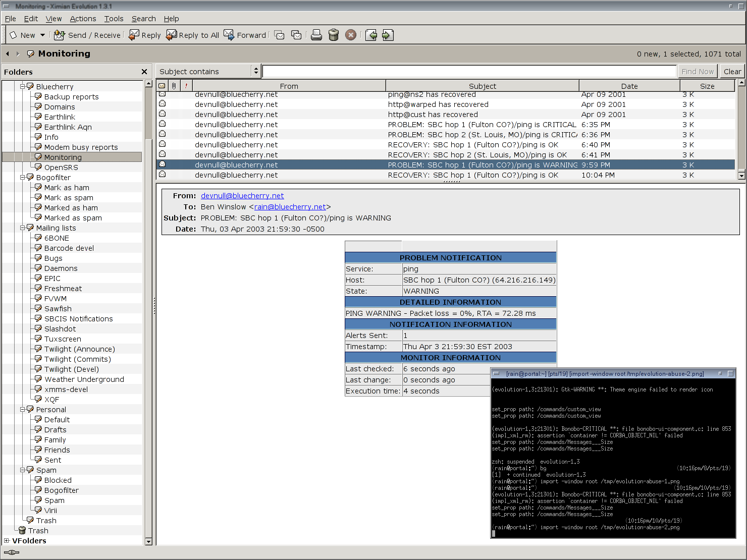Delete message using trash can icon

pos(334,35)
